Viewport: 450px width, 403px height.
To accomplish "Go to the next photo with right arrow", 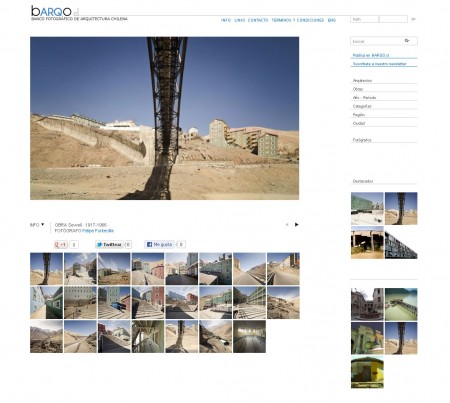I will (x=296, y=225).
